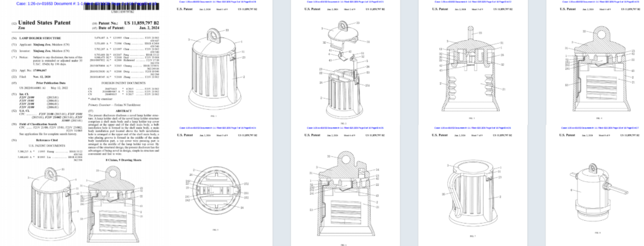Click the 'LAMP HOLDER STRUCTURE' title text
Viewport: 644px width, 246px height.
coord(40,38)
